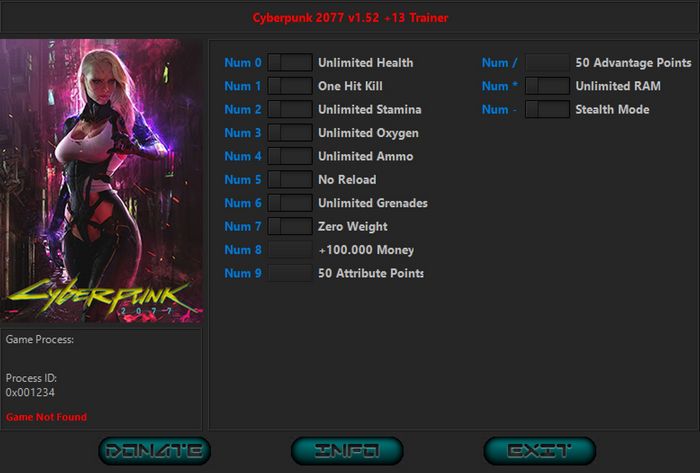Viewport: 700px width, 473px height.
Task: Click the Num * hotkey label
Action: coord(500,86)
